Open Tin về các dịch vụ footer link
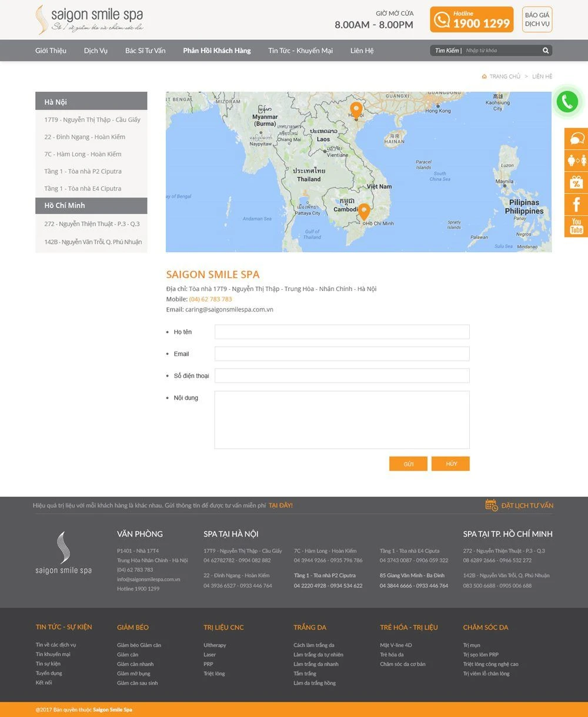588x717 pixels. pos(56,645)
